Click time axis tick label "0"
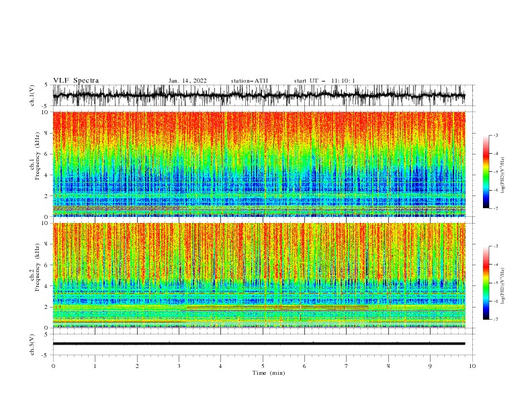 53,366
